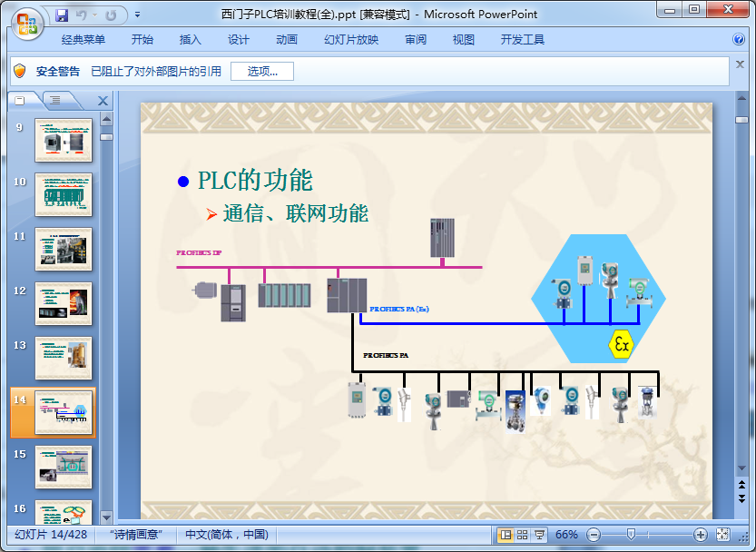Viewport: 756px width, 552px height.
Task: Switch to Normal view in status bar
Action: point(506,535)
